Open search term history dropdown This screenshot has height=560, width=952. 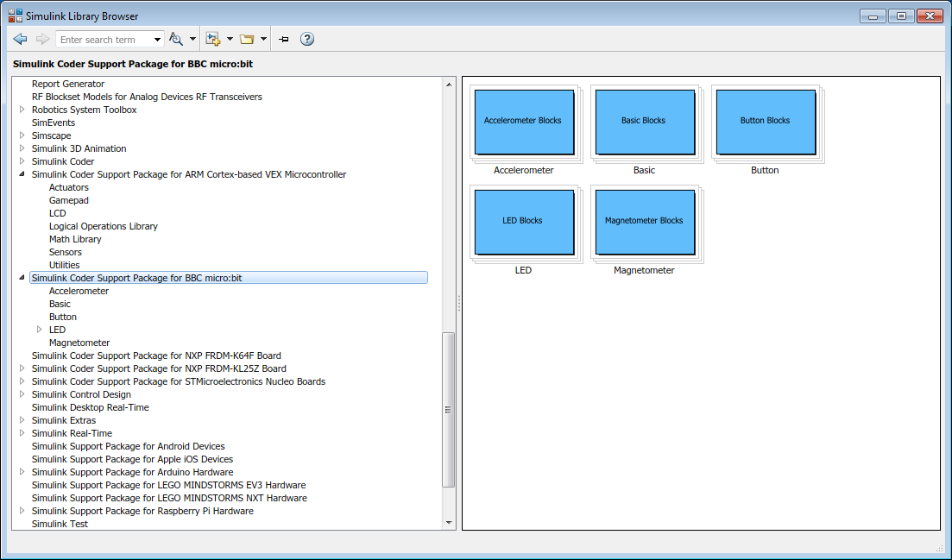(x=157, y=40)
